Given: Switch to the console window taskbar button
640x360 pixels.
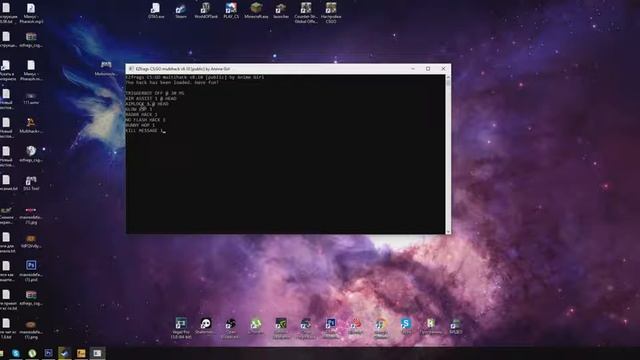Looking at the screenshot, I should [x=97, y=353].
